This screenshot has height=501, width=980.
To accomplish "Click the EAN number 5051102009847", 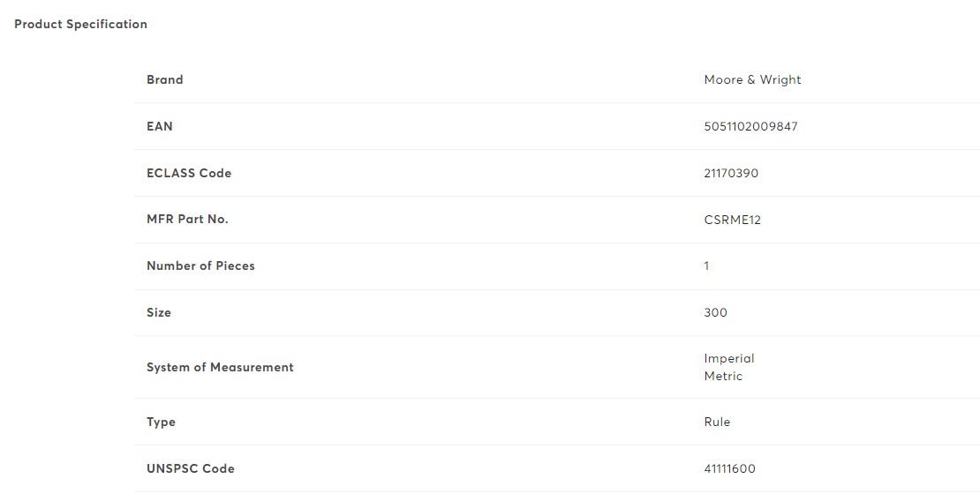I will click(x=750, y=126).
